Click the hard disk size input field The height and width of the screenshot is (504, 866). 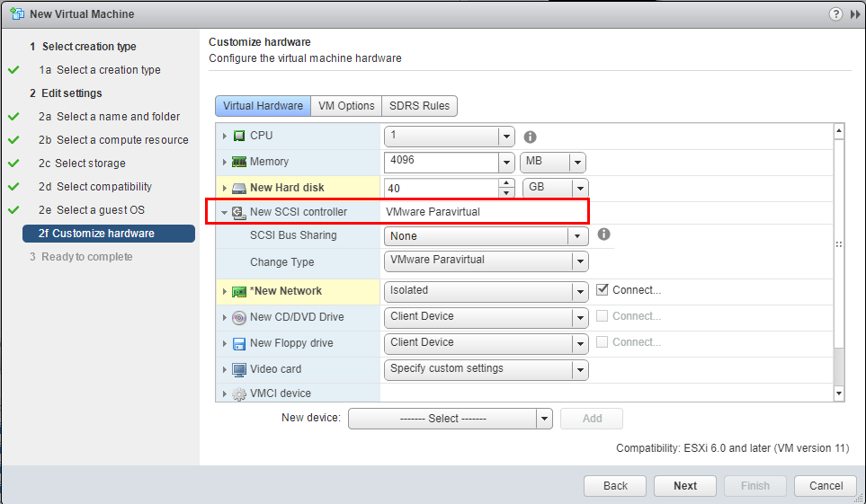pos(442,189)
